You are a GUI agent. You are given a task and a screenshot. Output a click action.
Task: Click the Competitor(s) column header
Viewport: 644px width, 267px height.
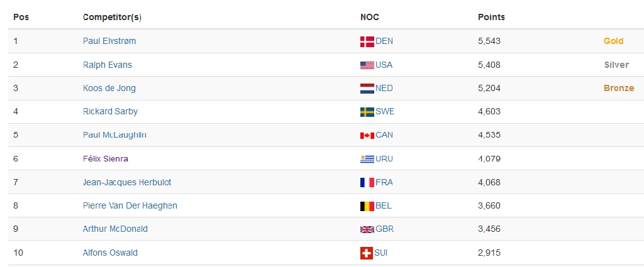point(112,17)
